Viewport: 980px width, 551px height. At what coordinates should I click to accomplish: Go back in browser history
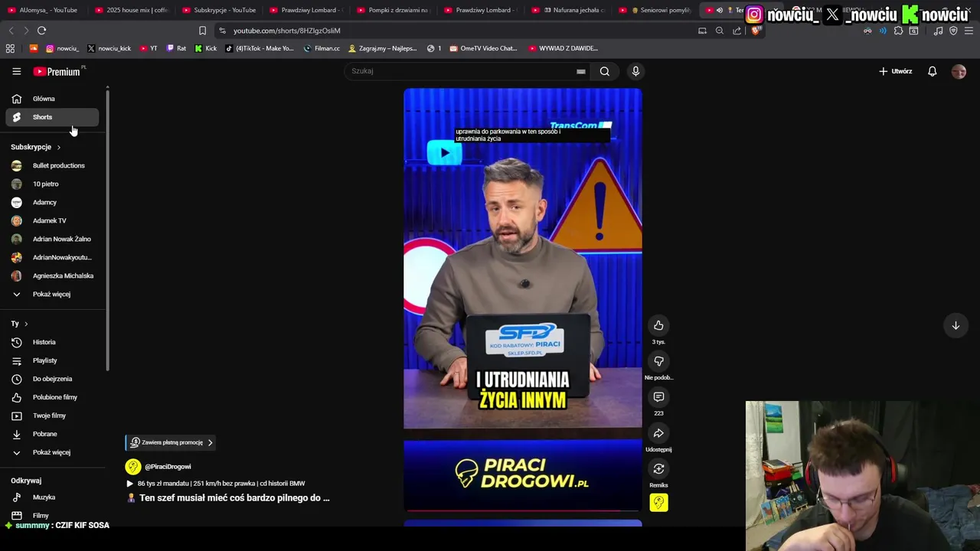click(x=11, y=31)
